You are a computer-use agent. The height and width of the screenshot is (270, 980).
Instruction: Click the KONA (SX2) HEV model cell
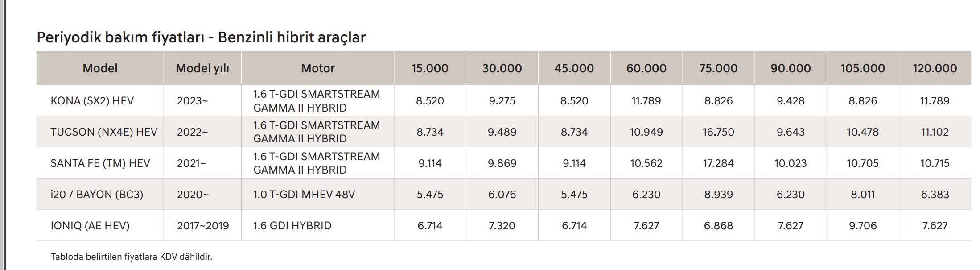[x=92, y=101]
